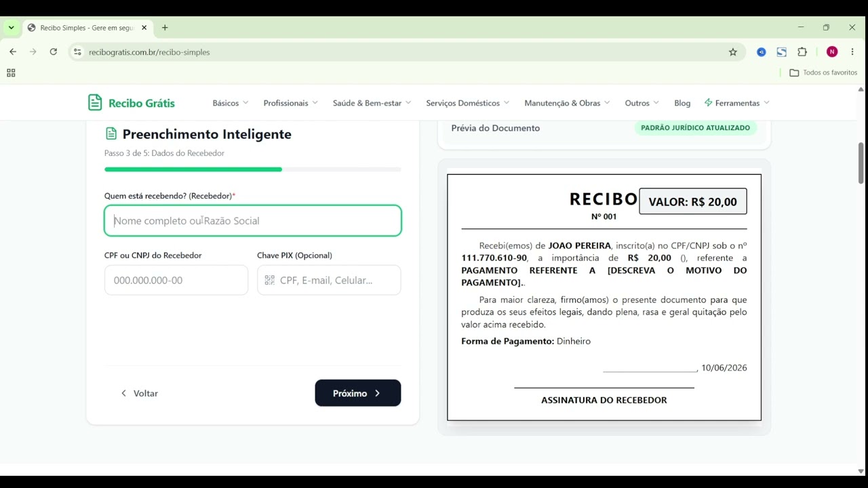Click the Próximo button
This screenshot has width=868, height=488.
358,393
